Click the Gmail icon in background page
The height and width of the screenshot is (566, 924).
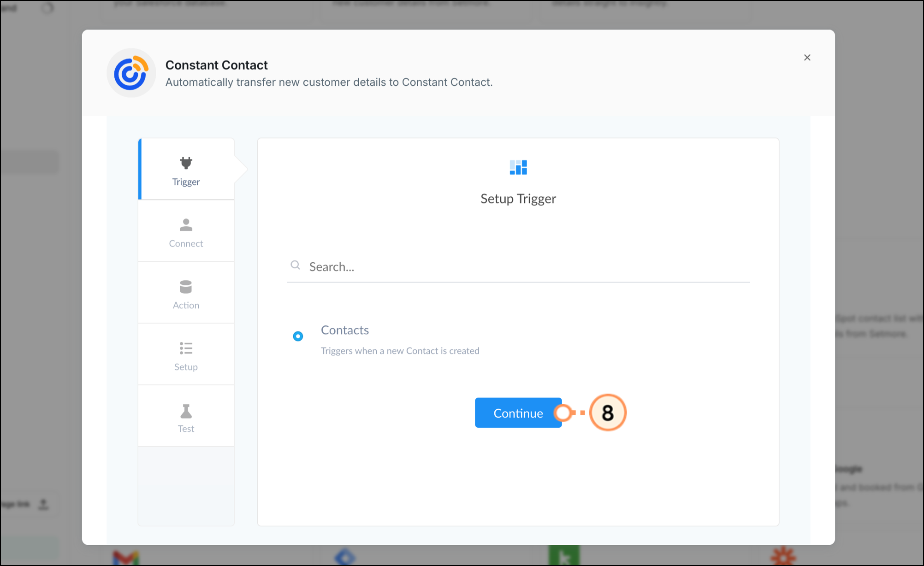coord(126,558)
